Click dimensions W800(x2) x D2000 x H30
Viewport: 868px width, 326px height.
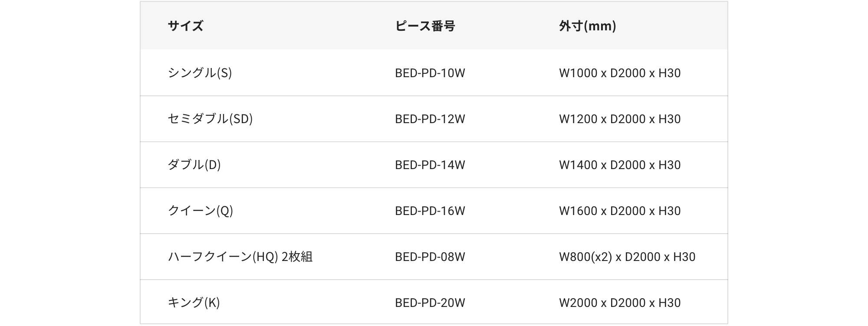click(627, 257)
